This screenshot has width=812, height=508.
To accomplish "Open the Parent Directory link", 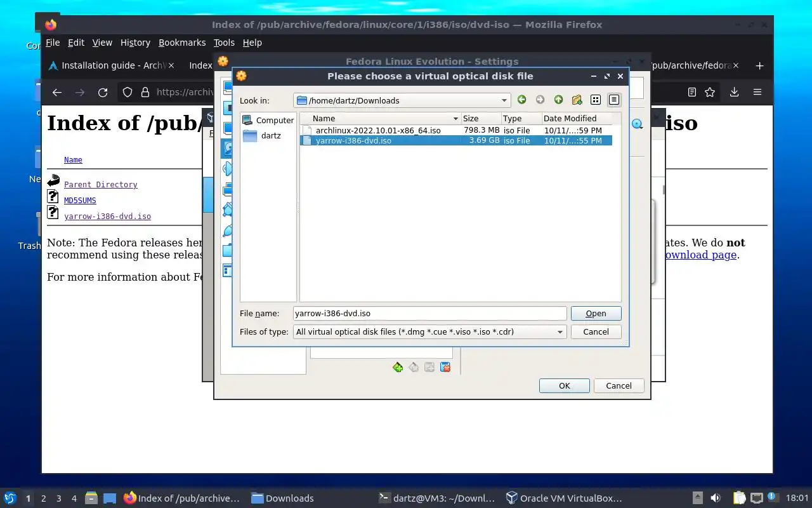I will (101, 185).
